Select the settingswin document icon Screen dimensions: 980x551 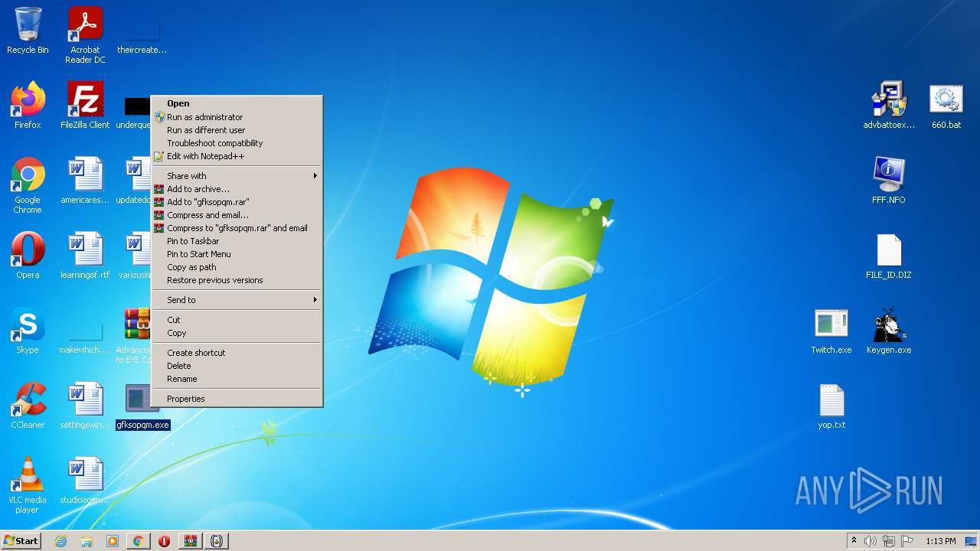coord(85,405)
